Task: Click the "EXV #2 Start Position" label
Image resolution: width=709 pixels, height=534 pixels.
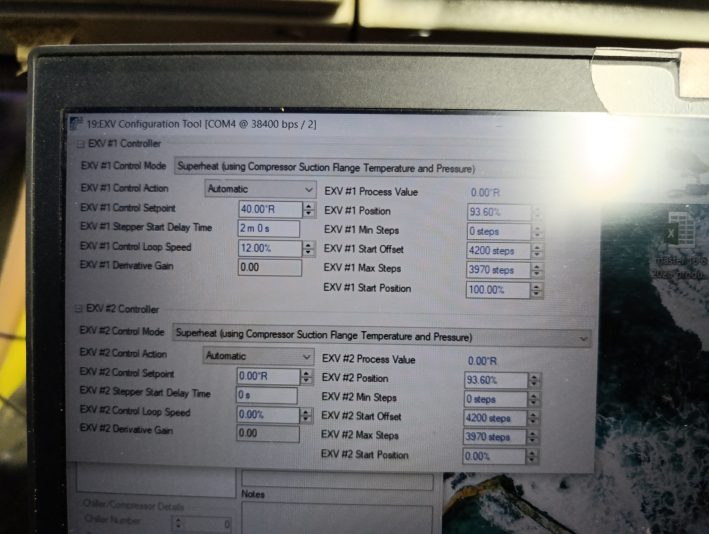Action: (x=364, y=454)
